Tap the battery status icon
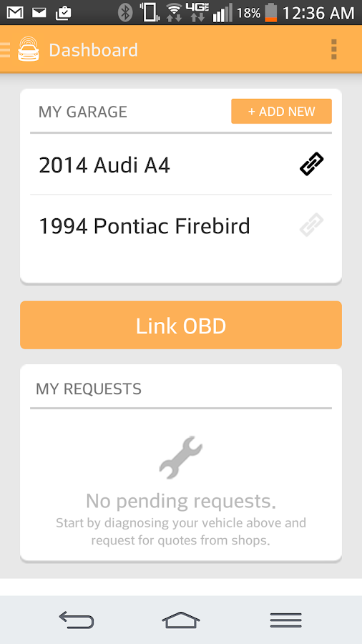The width and height of the screenshot is (362, 644). pyautogui.click(x=270, y=12)
